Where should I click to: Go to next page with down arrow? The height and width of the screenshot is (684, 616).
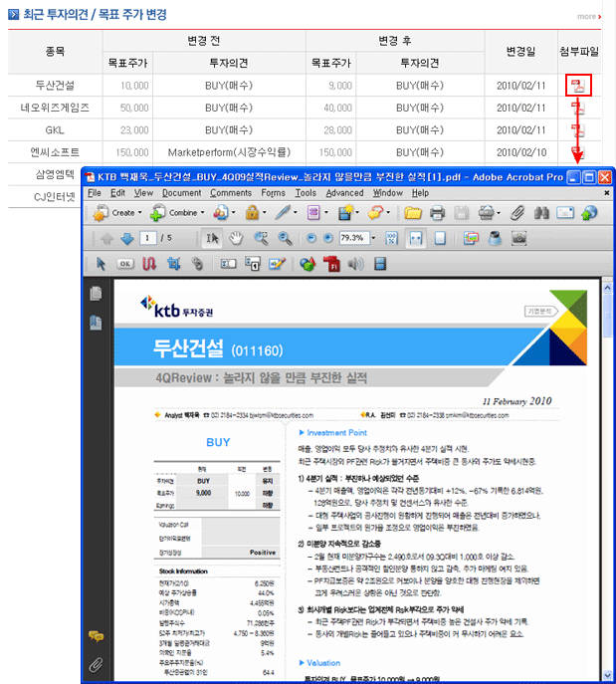[126, 239]
